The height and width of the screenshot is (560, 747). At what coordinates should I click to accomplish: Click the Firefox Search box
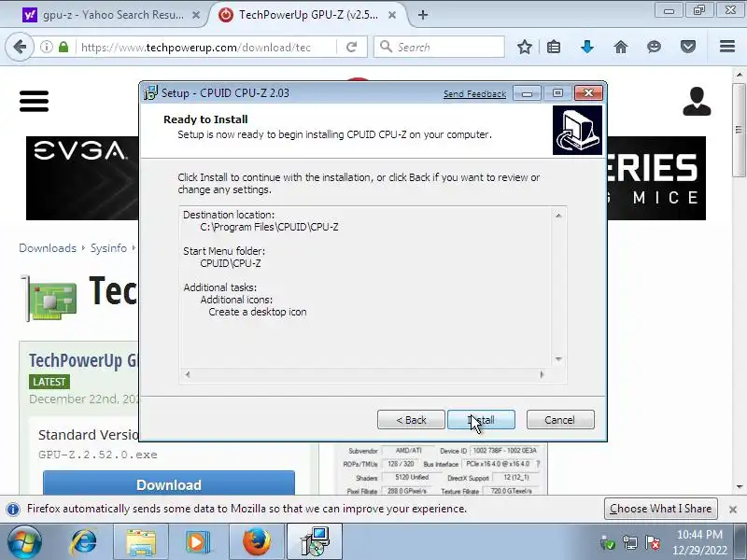click(x=439, y=47)
